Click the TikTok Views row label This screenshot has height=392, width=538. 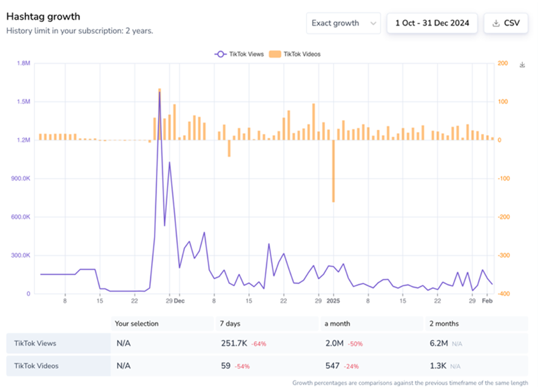(x=35, y=344)
